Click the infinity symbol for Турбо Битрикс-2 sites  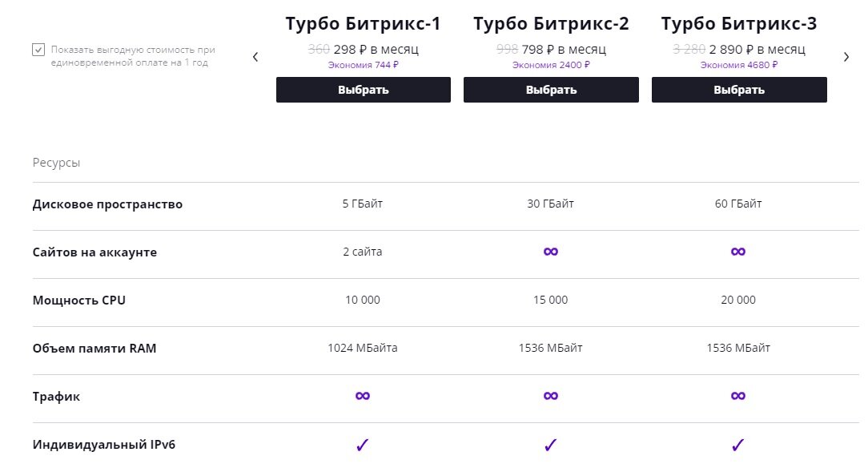click(x=551, y=252)
